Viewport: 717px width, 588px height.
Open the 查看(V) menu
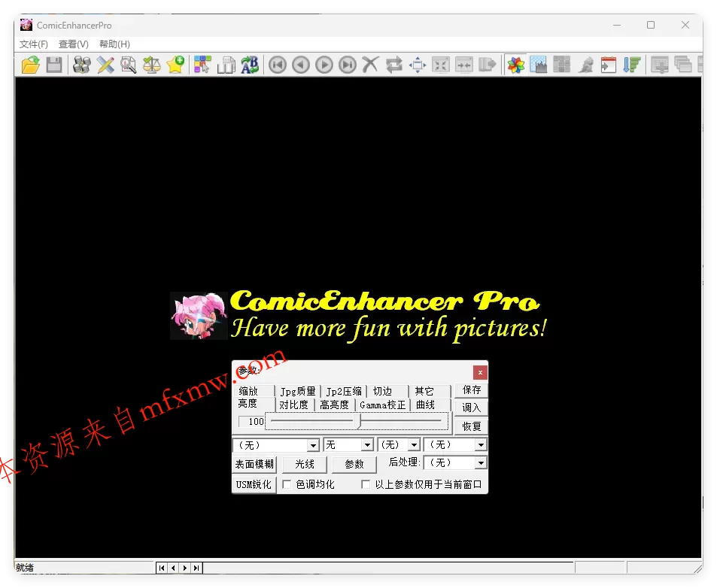74,44
